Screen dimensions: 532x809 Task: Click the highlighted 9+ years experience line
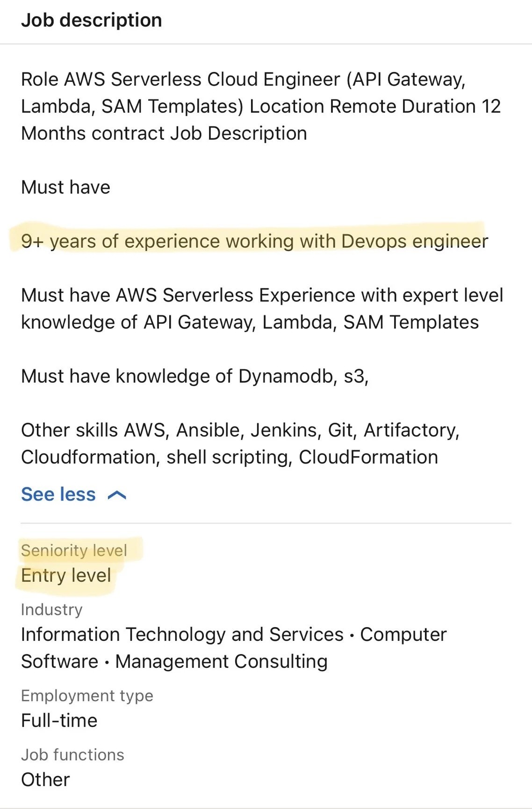click(254, 241)
